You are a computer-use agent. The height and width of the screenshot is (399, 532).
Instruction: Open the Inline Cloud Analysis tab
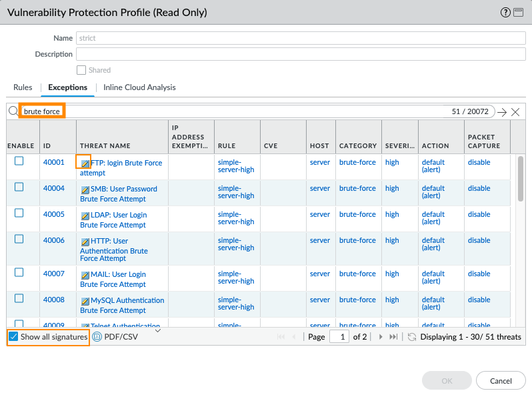[x=139, y=87]
